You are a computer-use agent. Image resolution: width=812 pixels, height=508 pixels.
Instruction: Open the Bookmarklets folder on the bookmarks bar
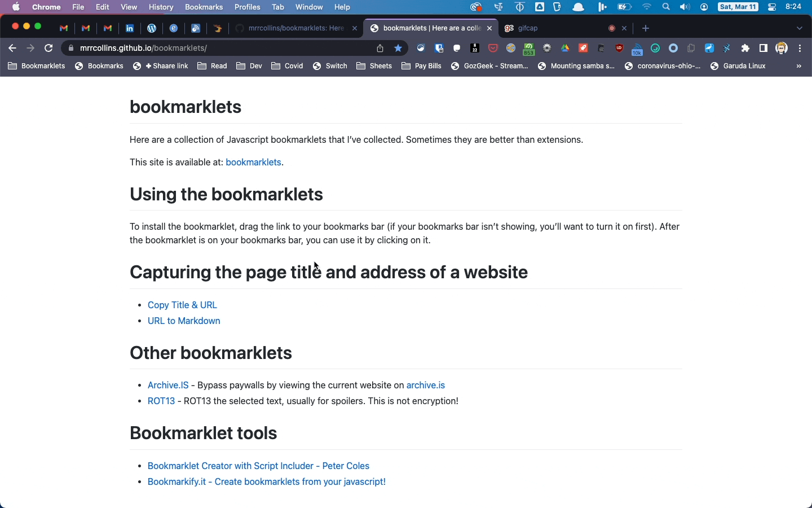pos(36,66)
